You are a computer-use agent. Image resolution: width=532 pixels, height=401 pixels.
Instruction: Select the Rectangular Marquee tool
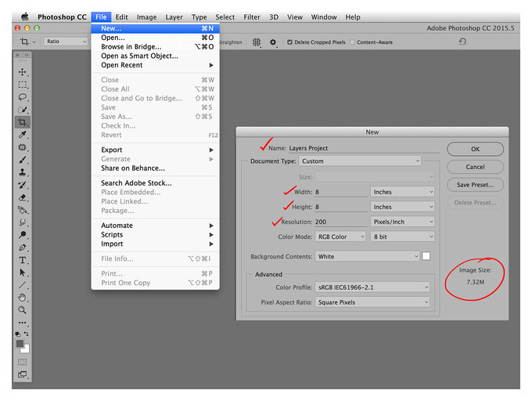(x=23, y=85)
